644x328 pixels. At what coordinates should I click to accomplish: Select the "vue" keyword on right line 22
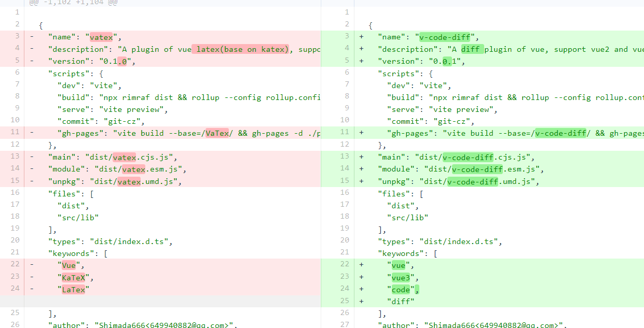[398, 265]
